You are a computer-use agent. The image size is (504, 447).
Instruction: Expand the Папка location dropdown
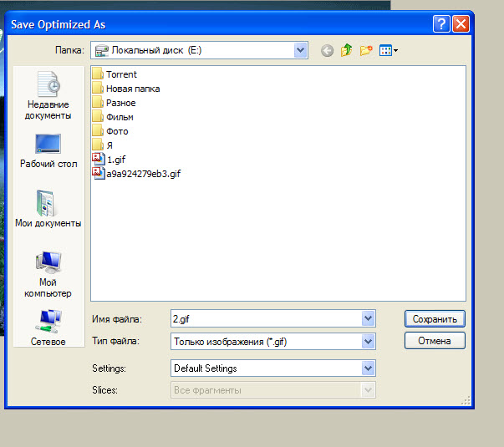pyautogui.click(x=300, y=50)
